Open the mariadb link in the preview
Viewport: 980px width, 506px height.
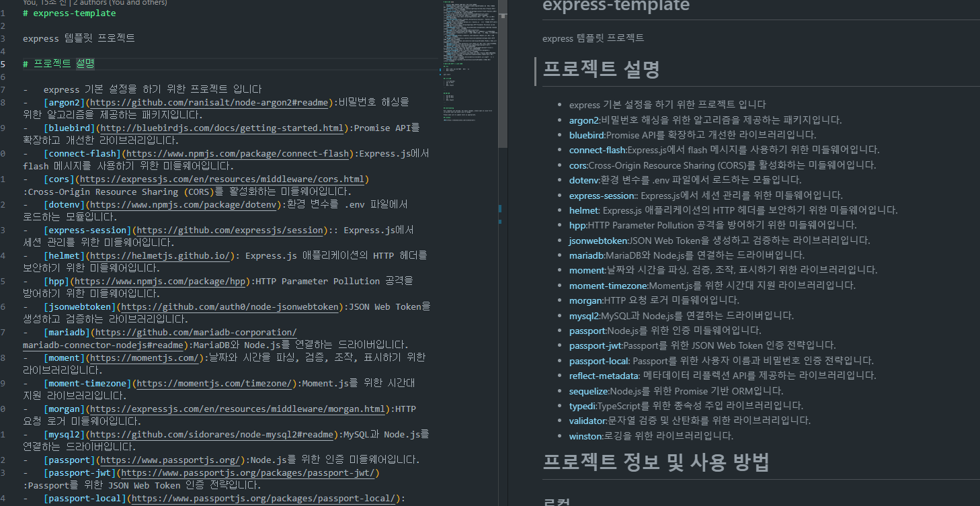pos(587,255)
